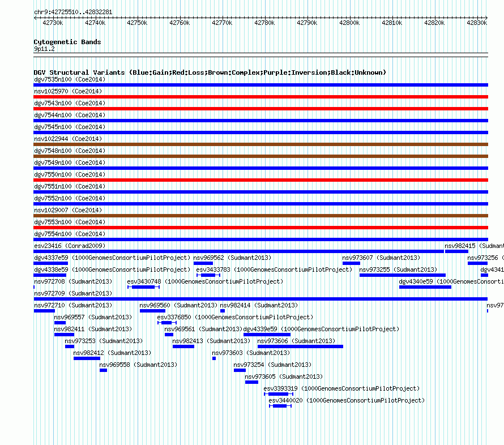This screenshot has width=504, height=445.
Task: Select the dgv7551n100 (Coe2014) label
Action: (x=70, y=186)
